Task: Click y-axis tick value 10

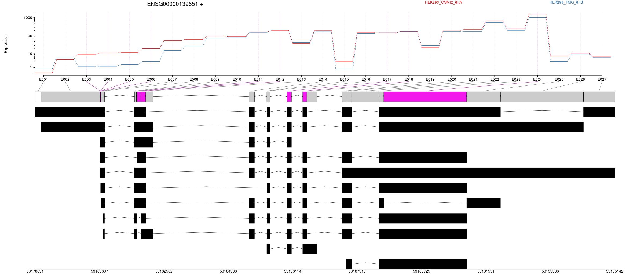Action: click(30, 54)
